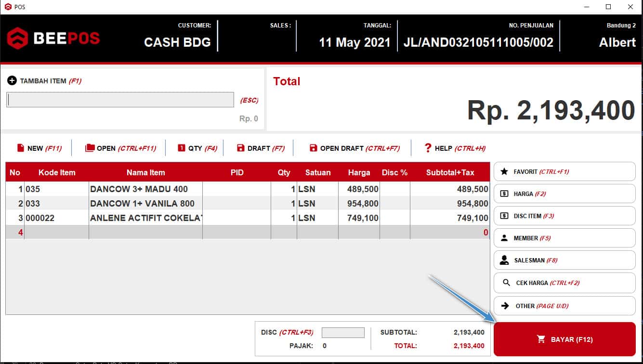Click QTY (F4) in the toolbar
The height and width of the screenshot is (364, 643).
197,148
